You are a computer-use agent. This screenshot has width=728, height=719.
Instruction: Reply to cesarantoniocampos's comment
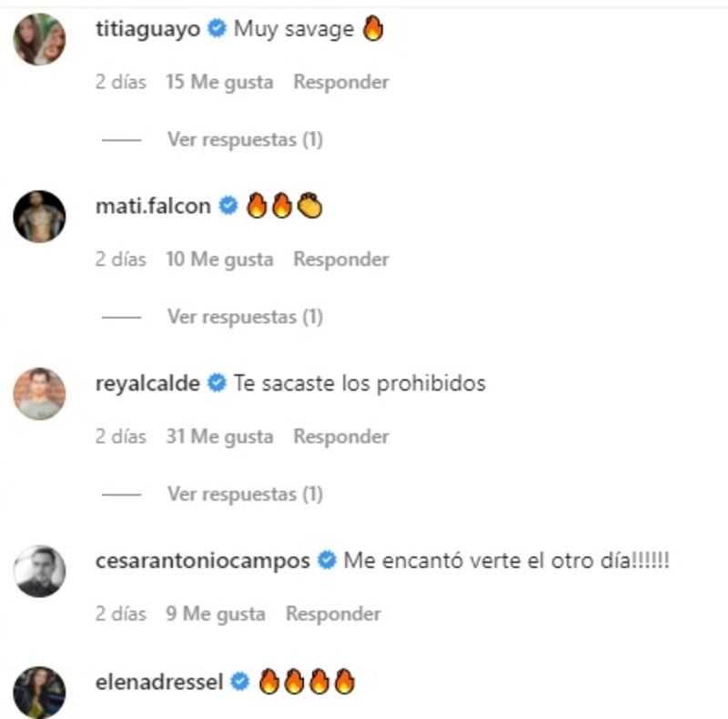coord(333,614)
